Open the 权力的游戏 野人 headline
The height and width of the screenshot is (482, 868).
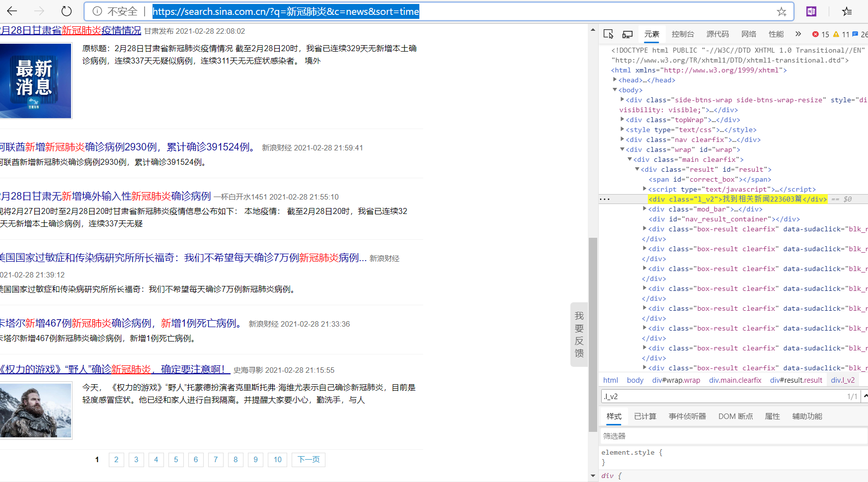(x=115, y=369)
